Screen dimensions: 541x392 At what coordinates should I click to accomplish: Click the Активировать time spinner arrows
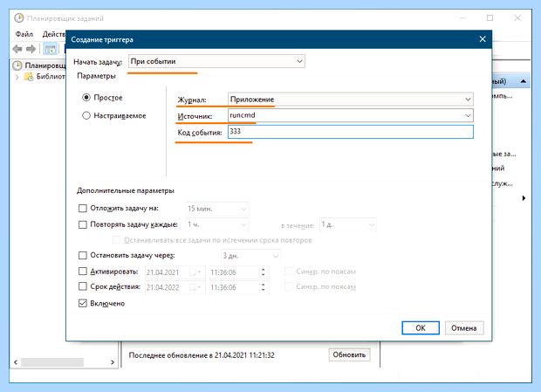pyautogui.click(x=264, y=272)
